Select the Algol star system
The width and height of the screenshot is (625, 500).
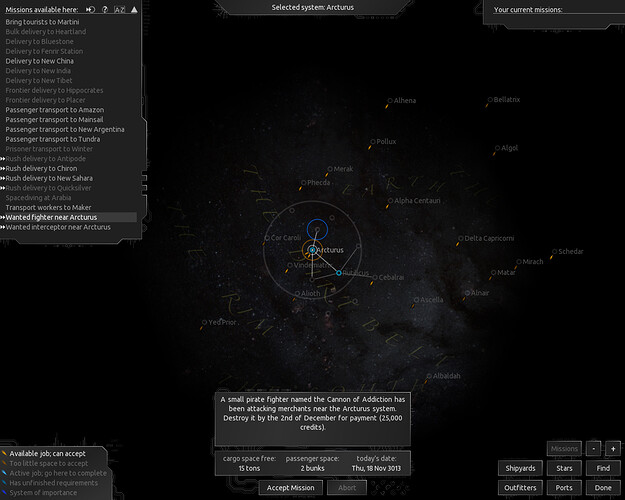(x=497, y=148)
